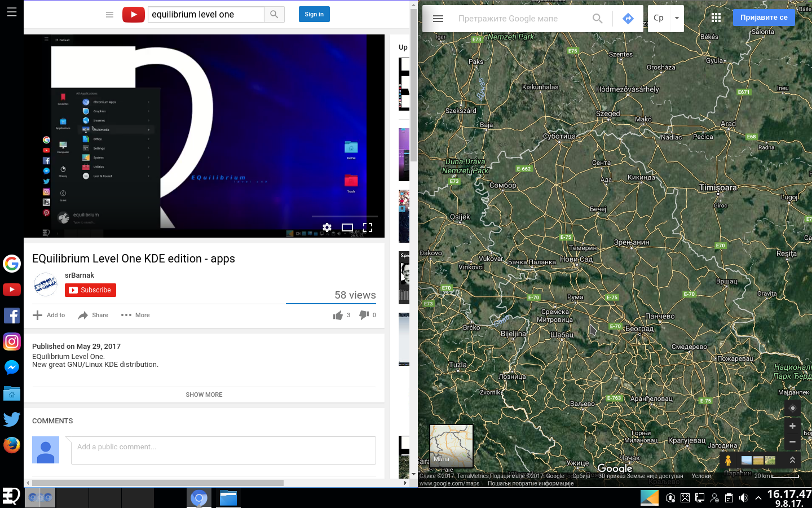Open Twitter shortcut in left dock
The width and height of the screenshot is (812, 508).
click(12, 419)
